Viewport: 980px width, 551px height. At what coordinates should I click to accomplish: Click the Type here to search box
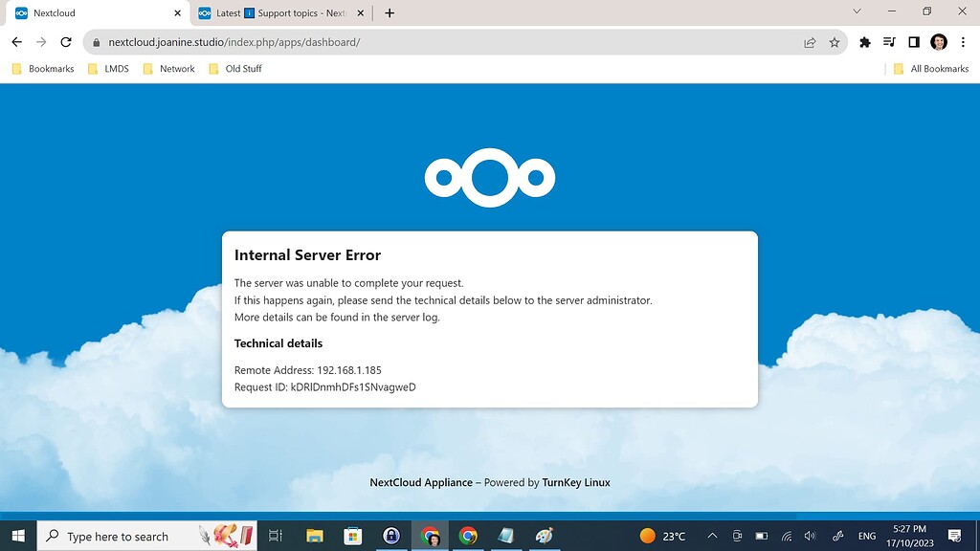(146, 536)
